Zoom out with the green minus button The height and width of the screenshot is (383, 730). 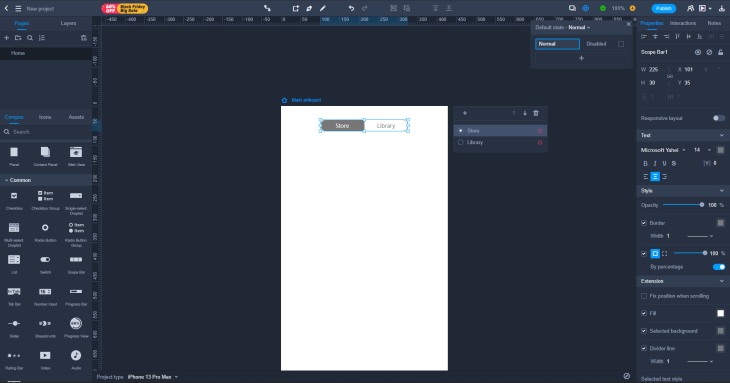(x=603, y=8)
